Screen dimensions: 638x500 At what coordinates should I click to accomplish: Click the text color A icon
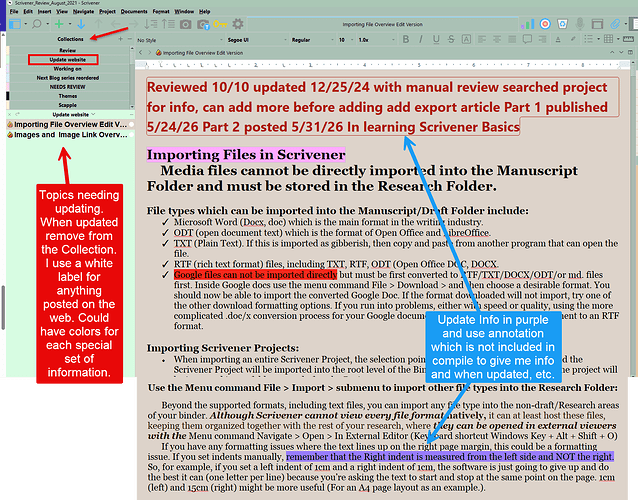coord(558,39)
